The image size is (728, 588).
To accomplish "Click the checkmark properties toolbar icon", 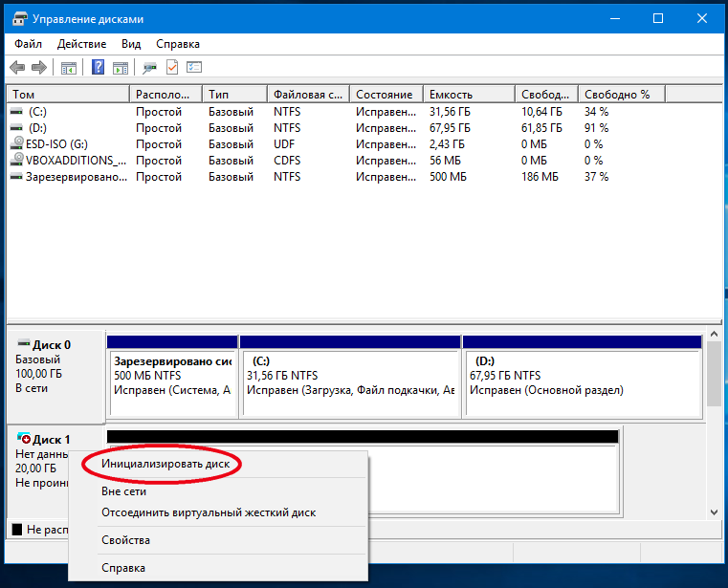I will (172, 67).
